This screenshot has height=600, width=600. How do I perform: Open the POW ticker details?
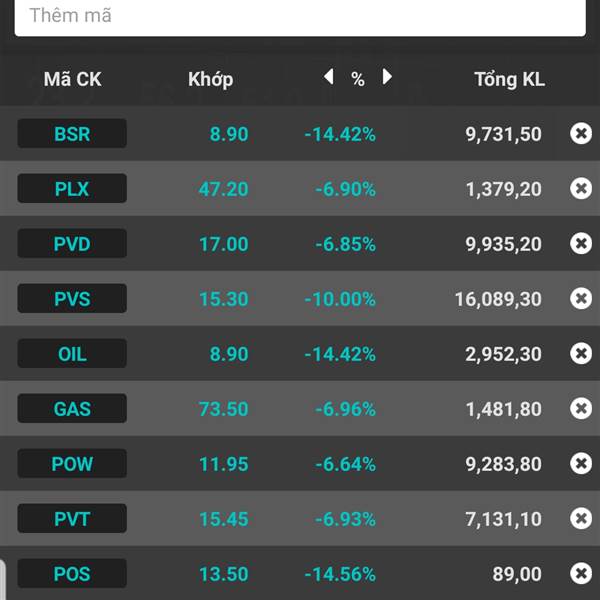tap(72, 463)
